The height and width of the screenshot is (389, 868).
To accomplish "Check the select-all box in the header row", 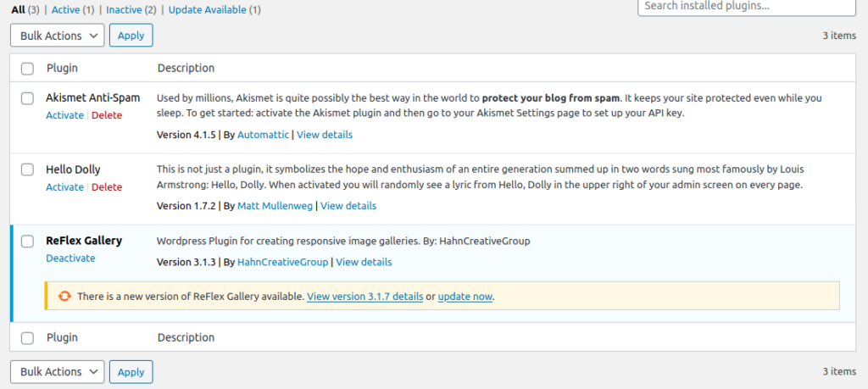I will click(x=27, y=69).
